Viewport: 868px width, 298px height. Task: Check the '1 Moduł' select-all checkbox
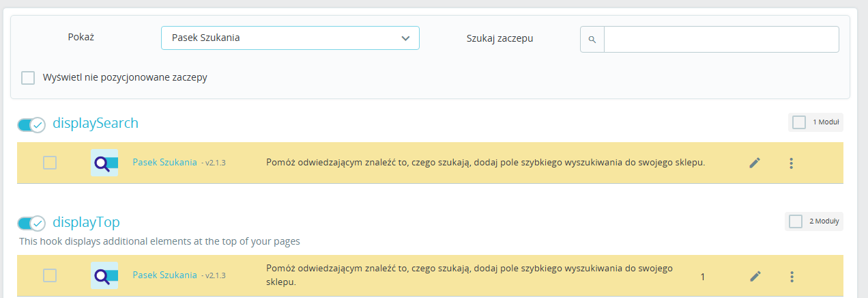(x=799, y=122)
